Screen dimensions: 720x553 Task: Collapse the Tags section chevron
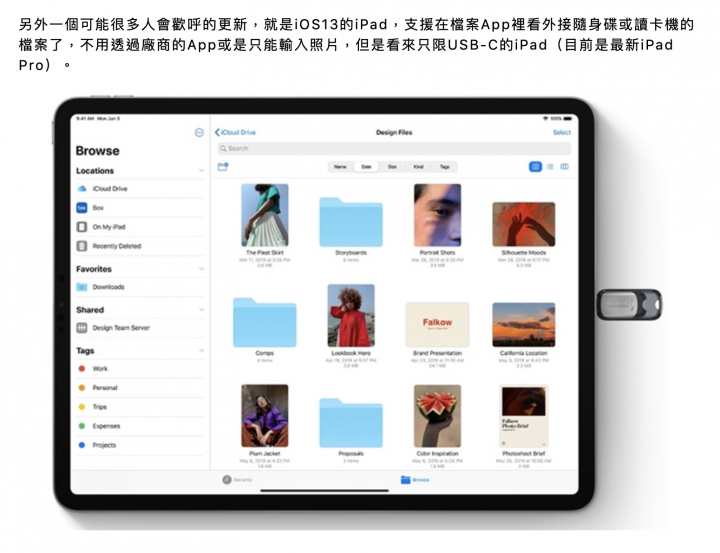[201, 350]
